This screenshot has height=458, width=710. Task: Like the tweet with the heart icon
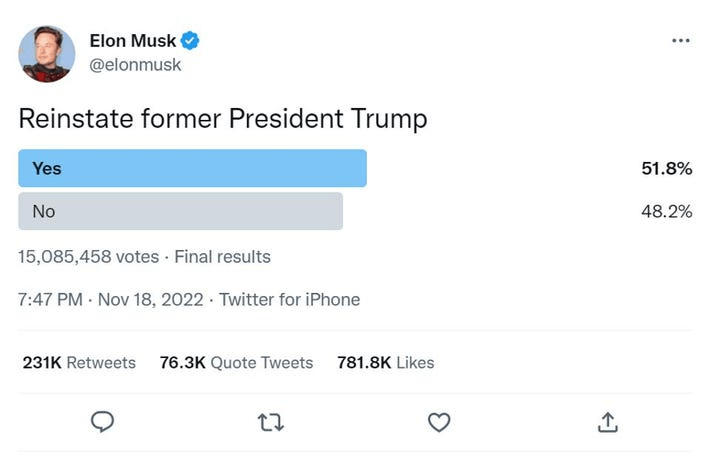click(439, 423)
